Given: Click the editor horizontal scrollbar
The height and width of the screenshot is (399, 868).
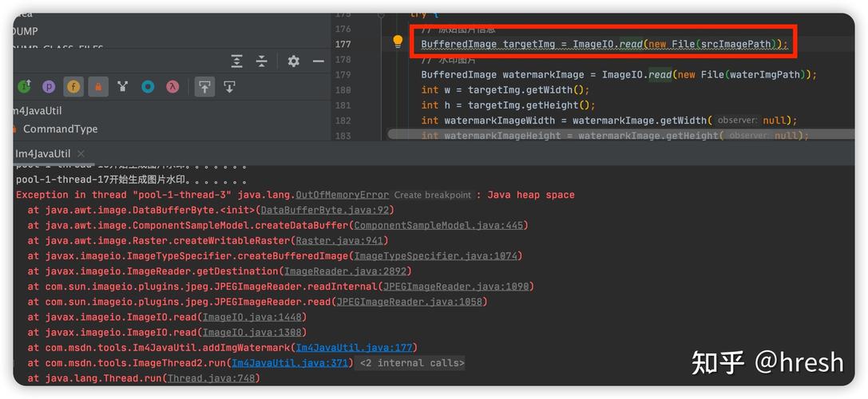Looking at the screenshot, I should tap(559, 136).
